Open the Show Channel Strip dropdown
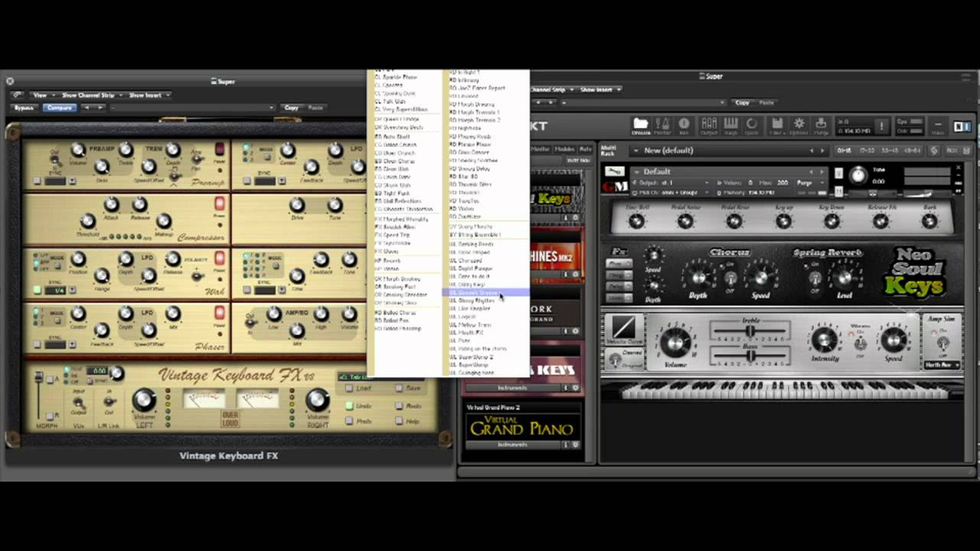This screenshot has width=980, height=551. [90, 95]
